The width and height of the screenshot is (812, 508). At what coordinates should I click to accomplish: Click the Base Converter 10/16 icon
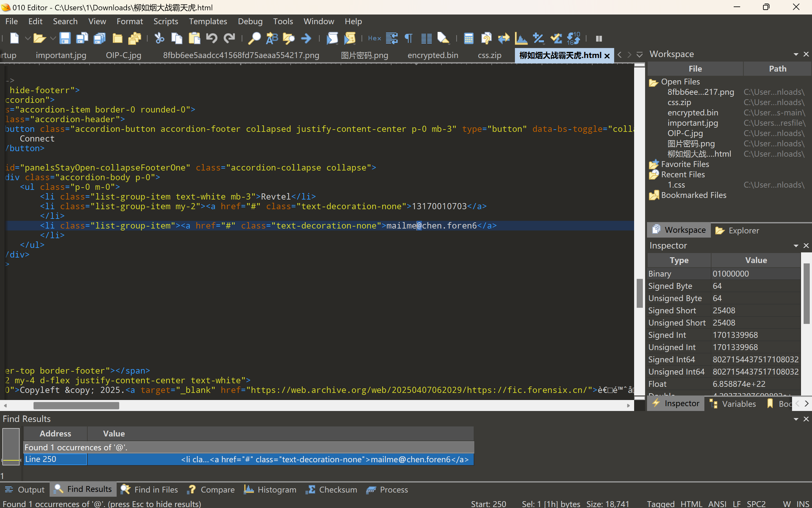pyautogui.click(x=574, y=38)
